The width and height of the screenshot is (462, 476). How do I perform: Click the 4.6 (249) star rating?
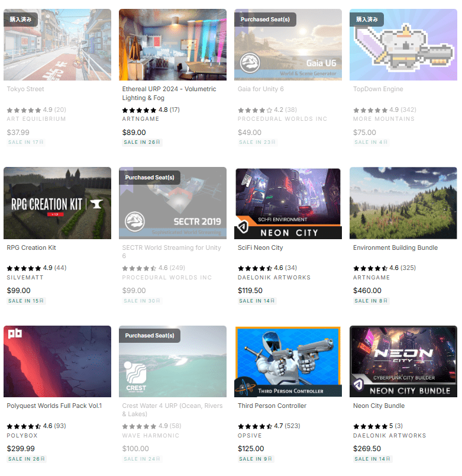153,268
